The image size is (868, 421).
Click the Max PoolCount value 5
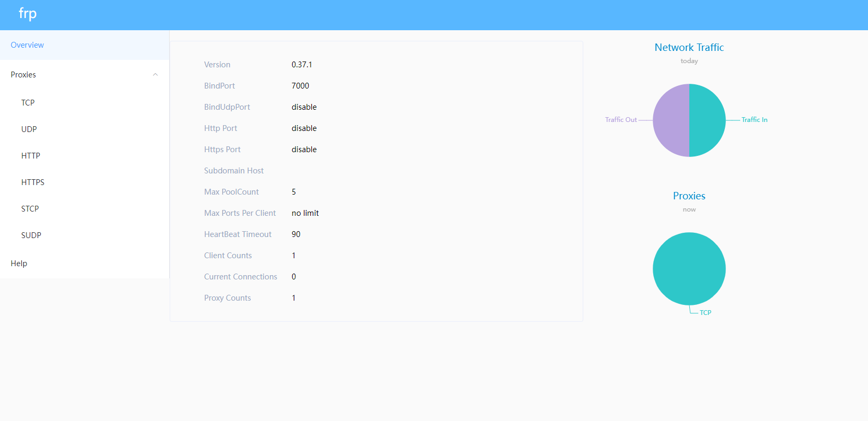click(294, 192)
